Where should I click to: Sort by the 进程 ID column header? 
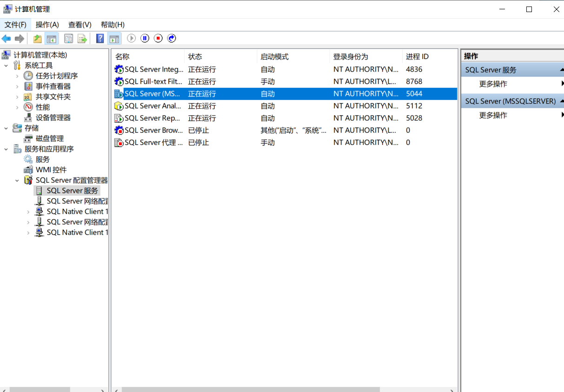(x=429, y=57)
